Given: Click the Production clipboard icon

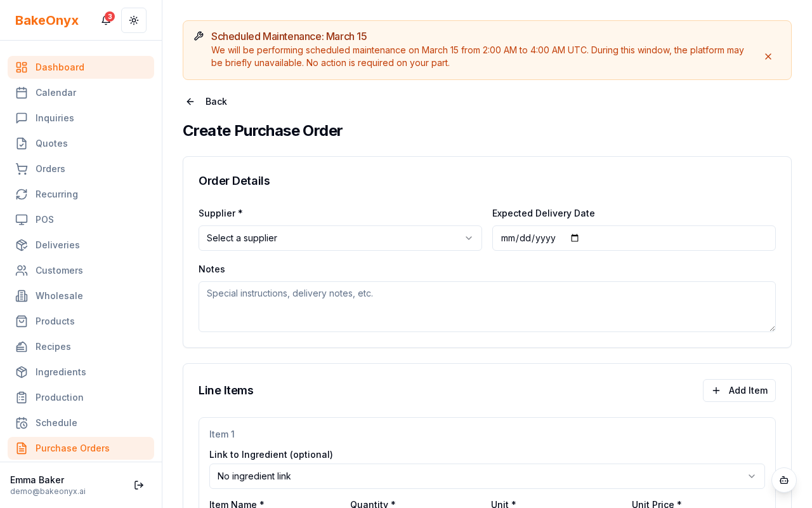Looking at the screenshot, I should tap(22, 398).
